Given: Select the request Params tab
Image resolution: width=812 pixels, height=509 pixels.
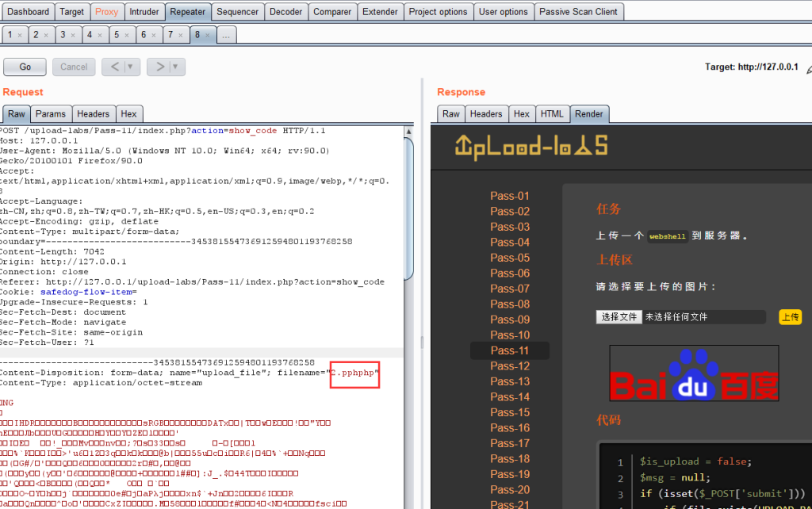Looking at the screenshot, I should pos(51,114).
